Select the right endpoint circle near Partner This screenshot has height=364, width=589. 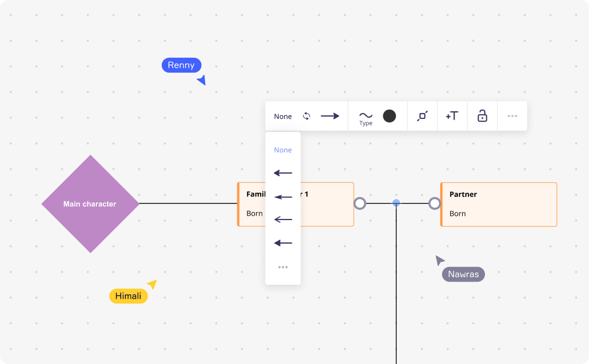click(x=434, y=203)
